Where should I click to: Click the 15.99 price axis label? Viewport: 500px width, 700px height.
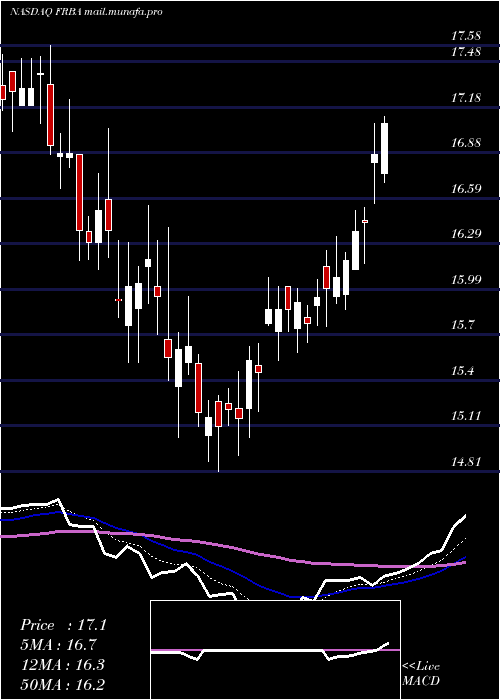coord(466,279)
